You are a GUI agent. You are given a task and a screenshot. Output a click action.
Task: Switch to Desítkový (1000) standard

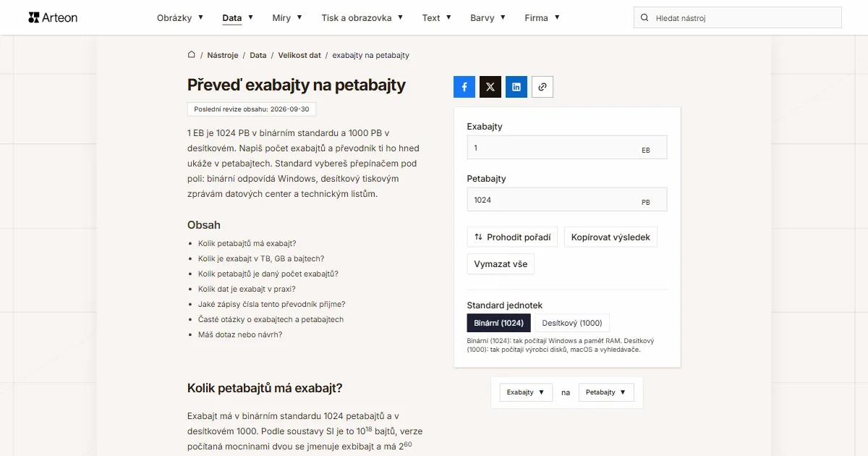(571, 323)
